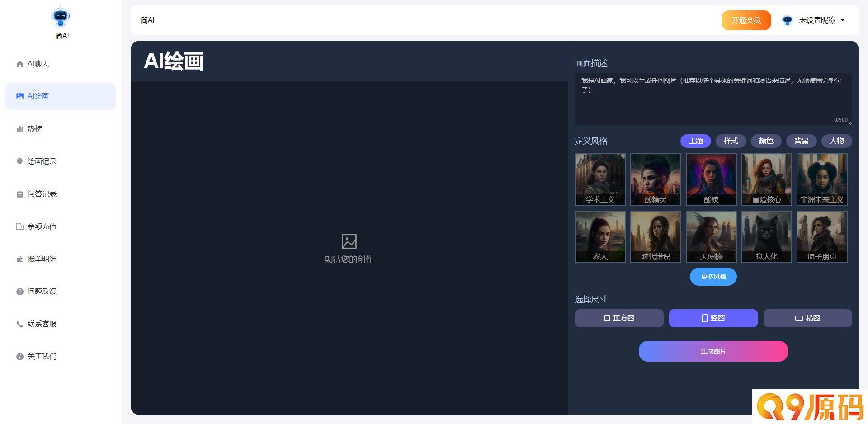Screen dimensions: 868x424
Task: Choose the 酸精灵 style thumbnail
Action: tap(656, 179)
